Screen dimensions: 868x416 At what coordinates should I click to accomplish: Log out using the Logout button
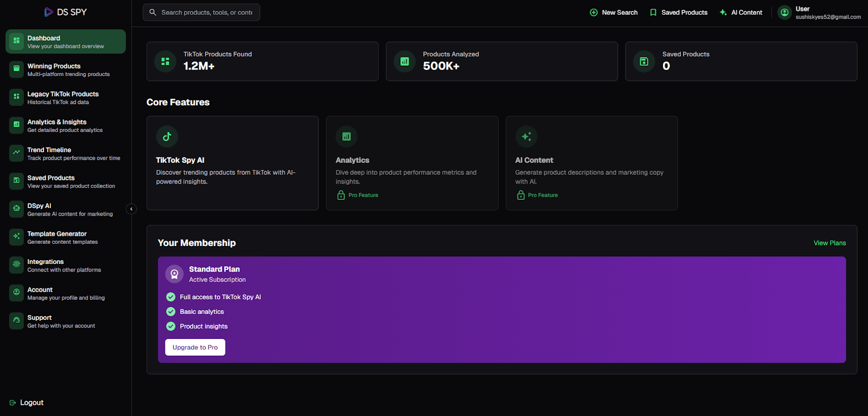pyautogui.click(x=27, y=402)
